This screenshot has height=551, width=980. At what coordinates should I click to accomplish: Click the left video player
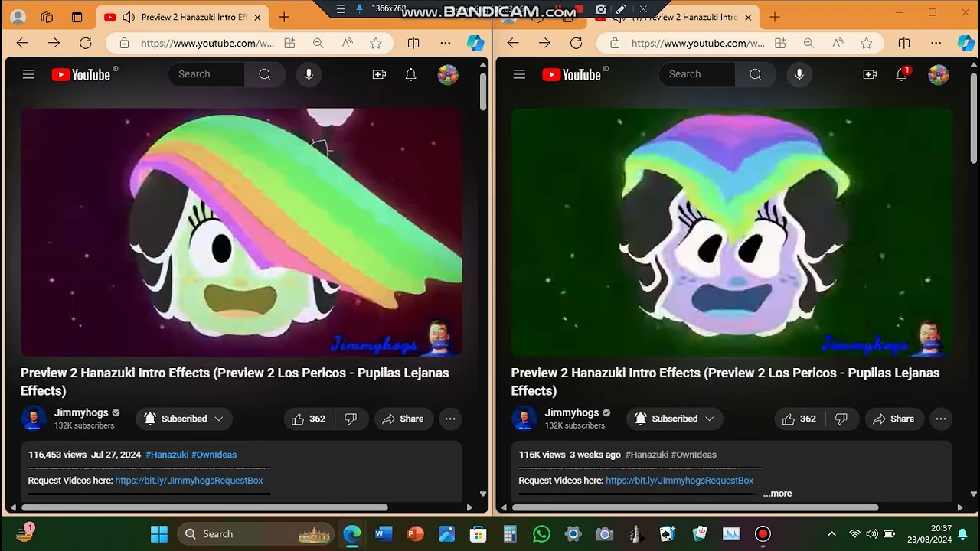coord(241,232)
